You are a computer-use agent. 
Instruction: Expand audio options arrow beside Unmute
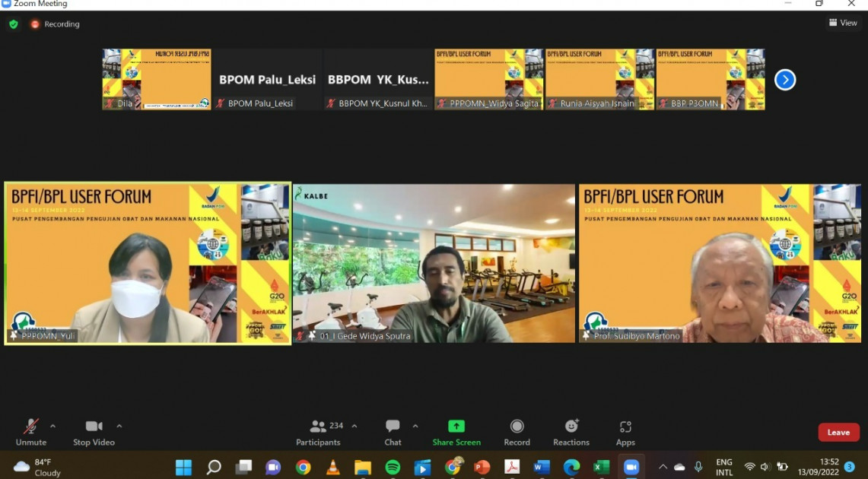52,426
